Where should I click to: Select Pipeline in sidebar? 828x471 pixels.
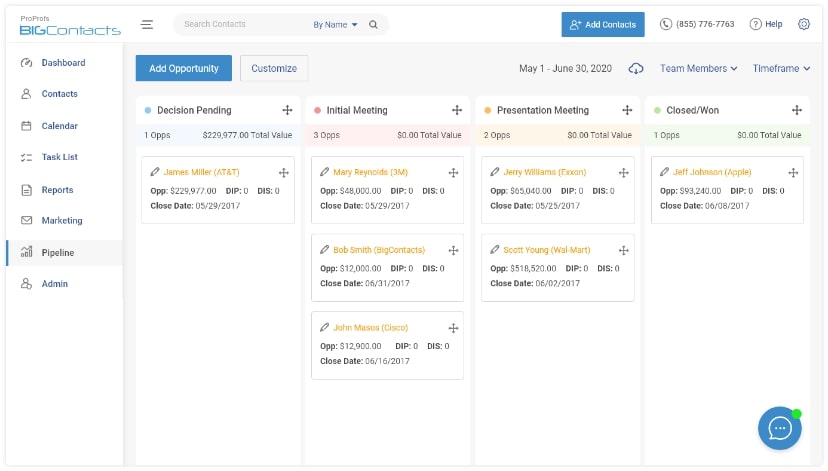click(64, 252)
